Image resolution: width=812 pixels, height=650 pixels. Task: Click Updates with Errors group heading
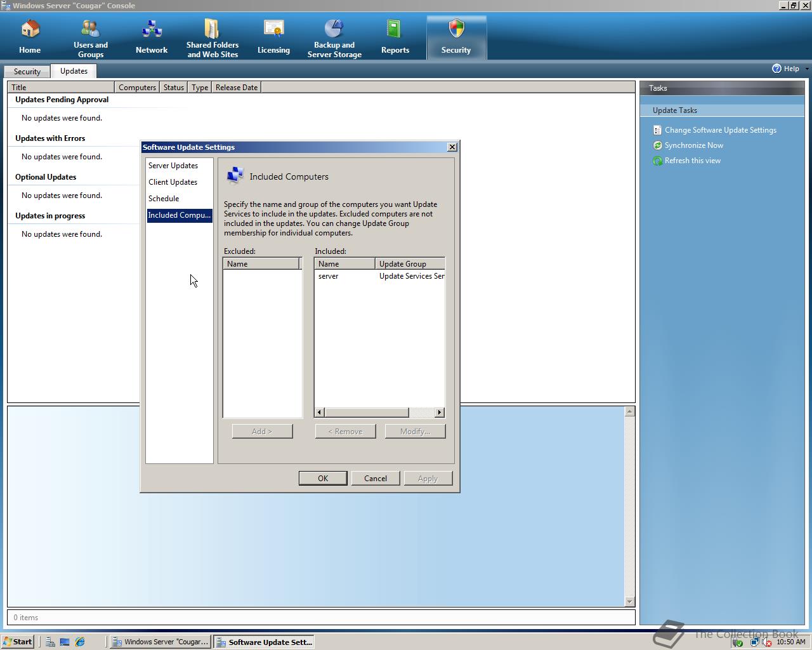(x=50, y=138)
